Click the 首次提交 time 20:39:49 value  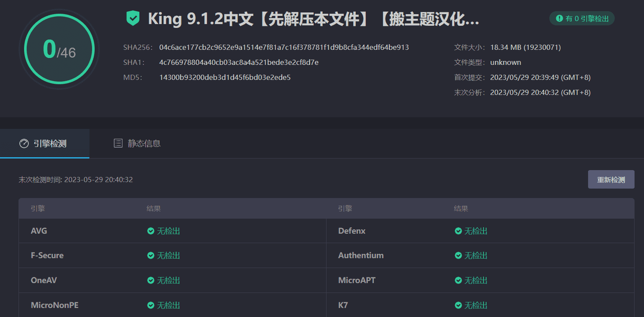click(x=540, y=78)
